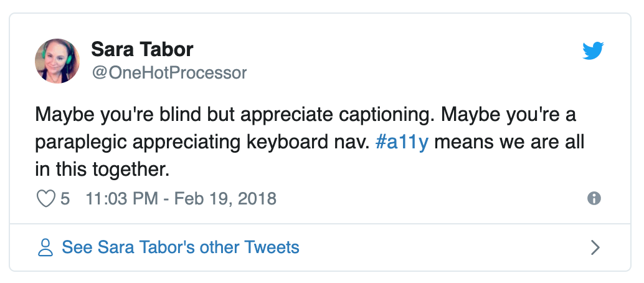Click the words 'means we are all'
Viewport: 644px width, 283px height.
click(509, 142)
